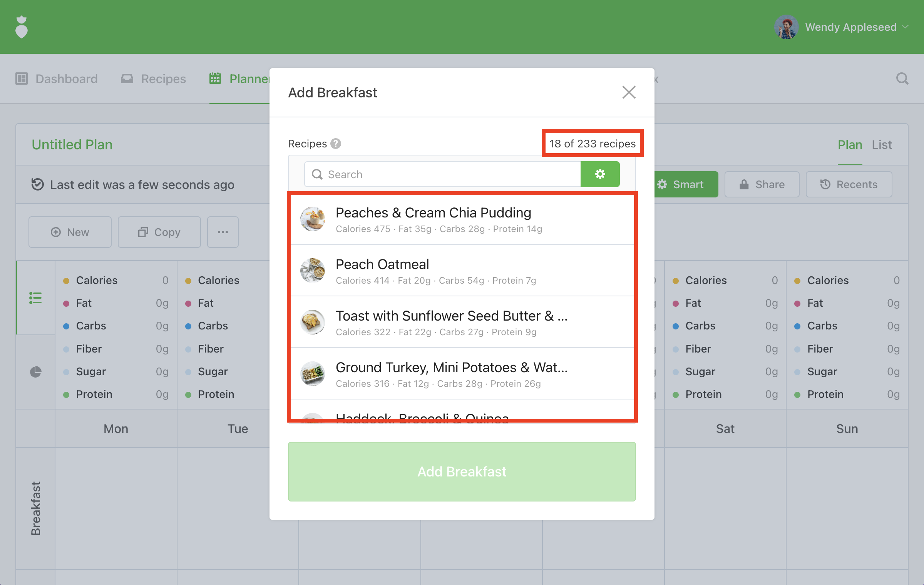Click the green gear filter settings icon

pos(600,174)
